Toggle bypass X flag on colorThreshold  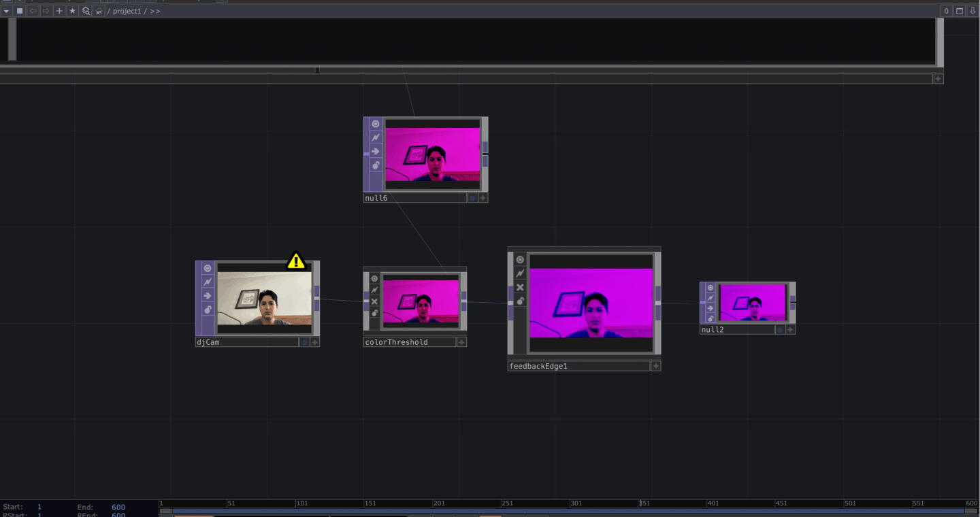(374, 301)
